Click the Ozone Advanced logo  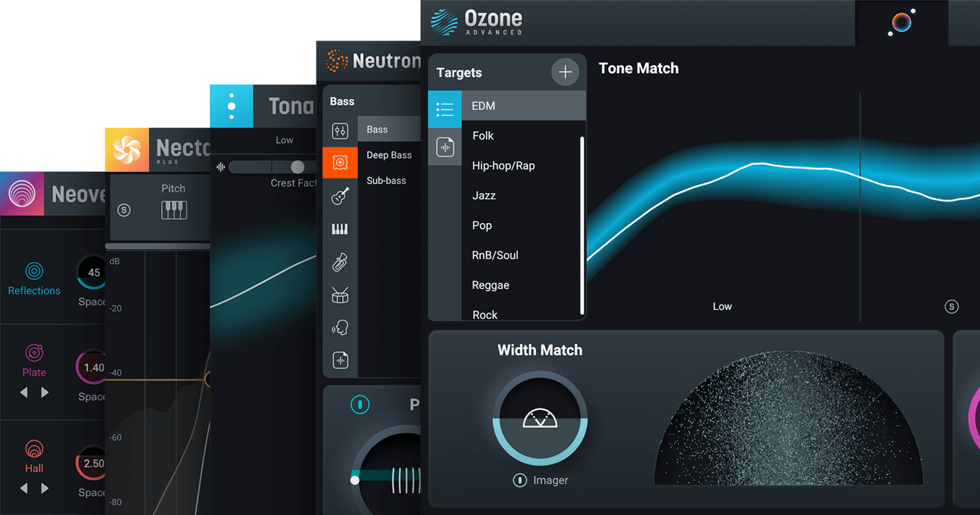point(476,22)
